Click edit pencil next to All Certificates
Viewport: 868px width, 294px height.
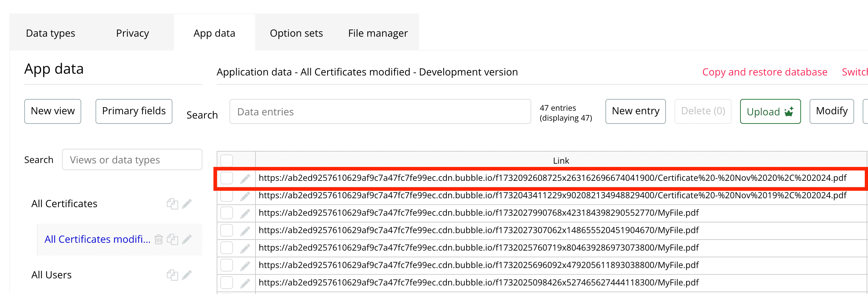[187, 204]
